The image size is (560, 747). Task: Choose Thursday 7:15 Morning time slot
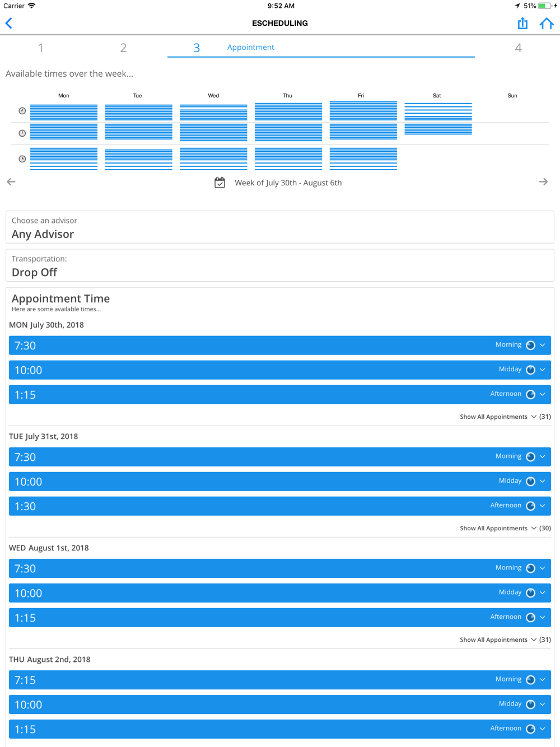[x=279, y=680]
